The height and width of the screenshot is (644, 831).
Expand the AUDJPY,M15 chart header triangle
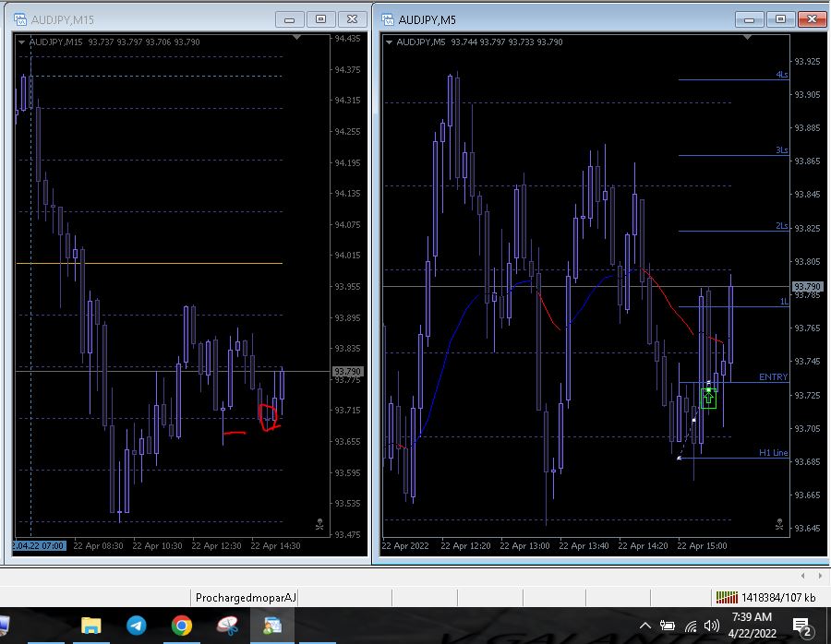21,42
